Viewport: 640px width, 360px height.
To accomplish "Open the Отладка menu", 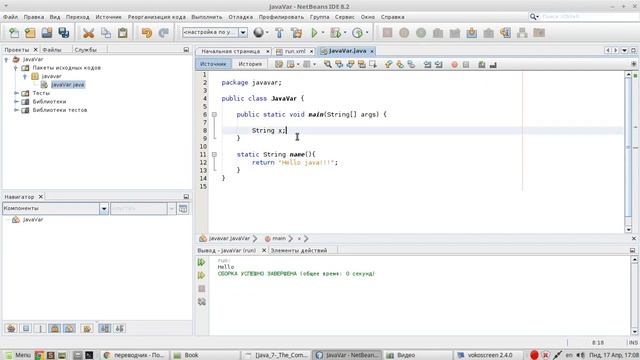I will (240, 17).
